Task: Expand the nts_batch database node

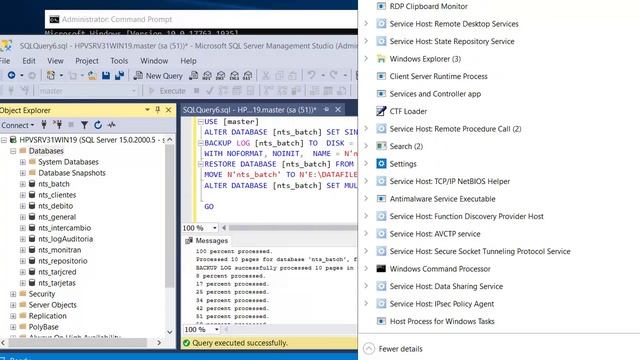Action: tap(22, 184)
